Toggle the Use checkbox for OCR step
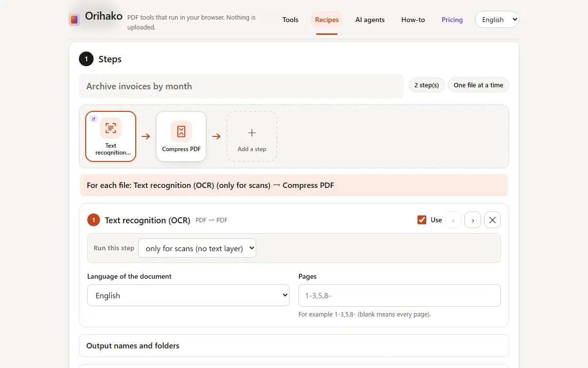The width and height of the screenshot is (588, 368). point(422,220)
